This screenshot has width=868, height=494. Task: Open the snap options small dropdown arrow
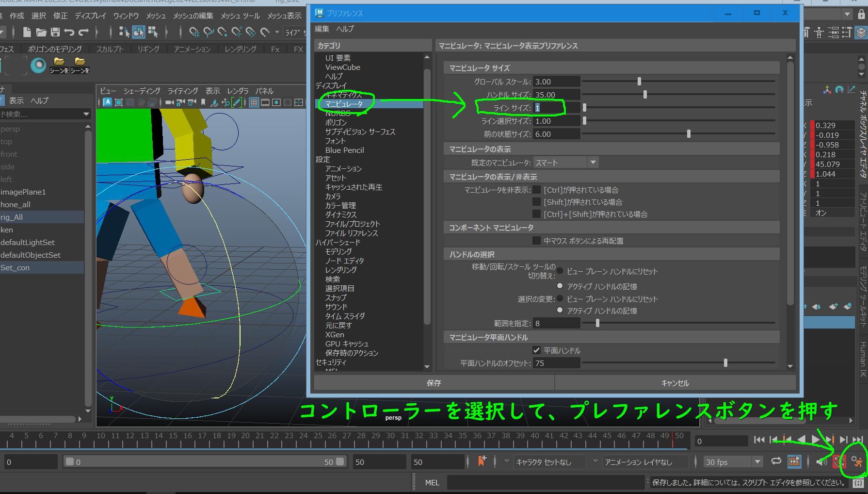pyautogui.click(x=277, y=33)
